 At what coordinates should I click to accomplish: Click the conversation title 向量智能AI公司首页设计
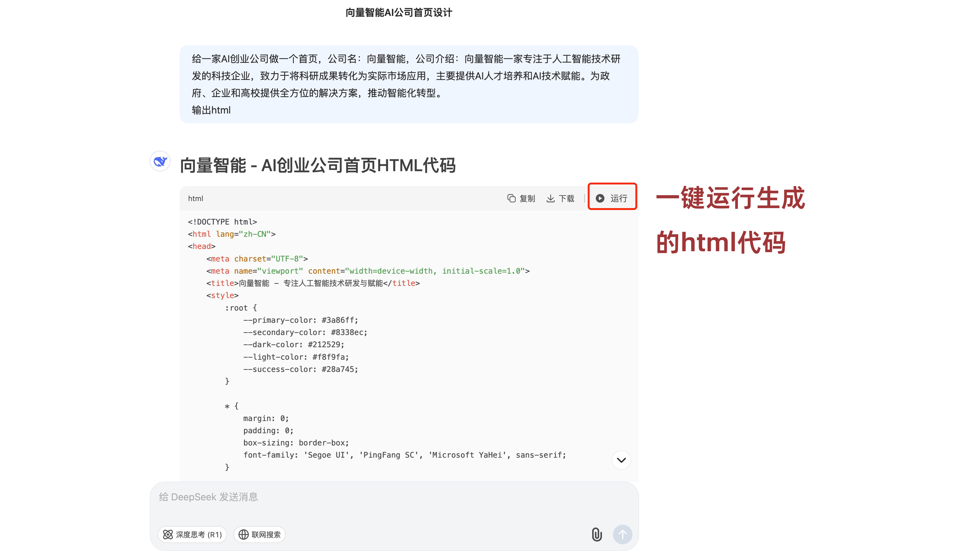tap(399, 13)
